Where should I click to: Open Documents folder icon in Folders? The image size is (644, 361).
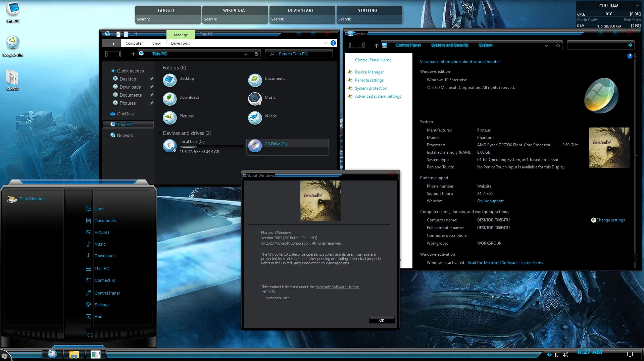(x=255, y=80)
